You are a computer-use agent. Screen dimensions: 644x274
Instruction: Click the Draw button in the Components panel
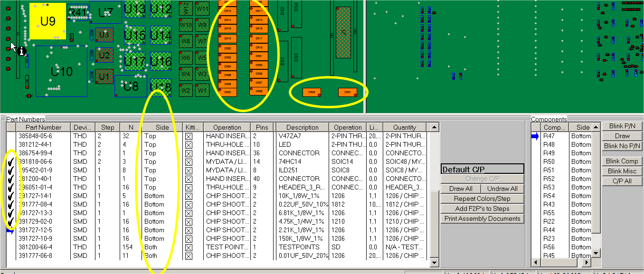(x=622, y=136)
